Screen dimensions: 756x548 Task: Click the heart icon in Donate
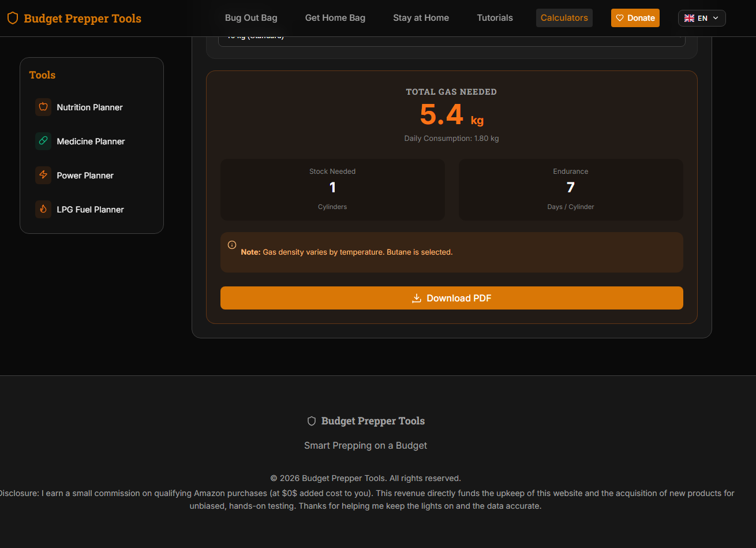620,18
